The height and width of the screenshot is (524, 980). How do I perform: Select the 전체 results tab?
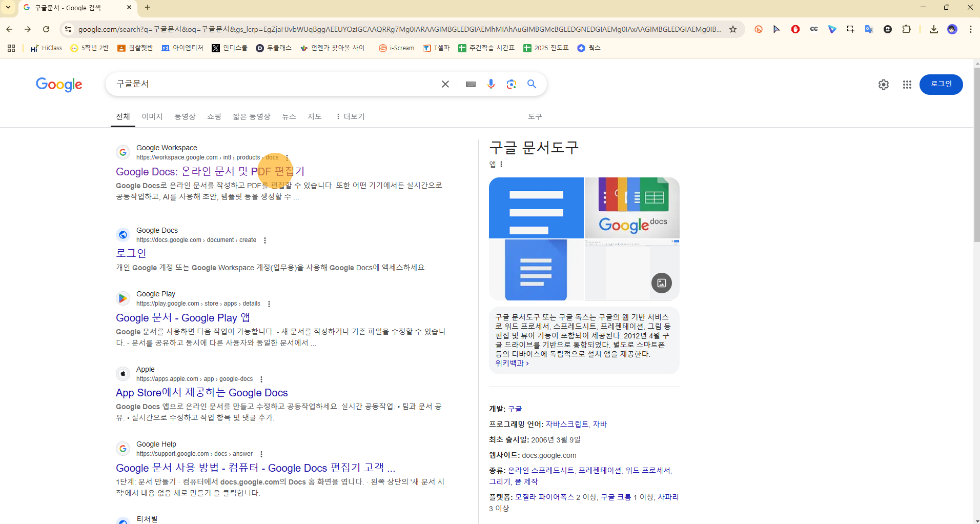coord(123,116)
